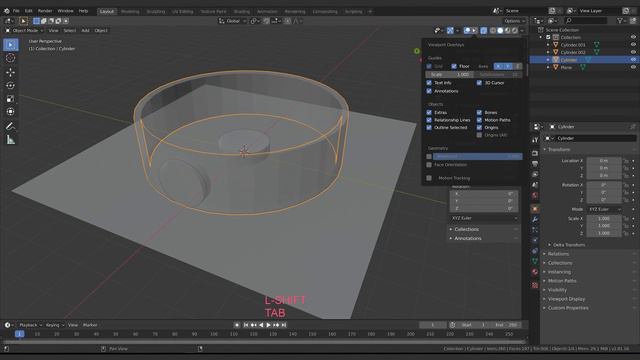Expand Instancing panel

tap(559, 272)
